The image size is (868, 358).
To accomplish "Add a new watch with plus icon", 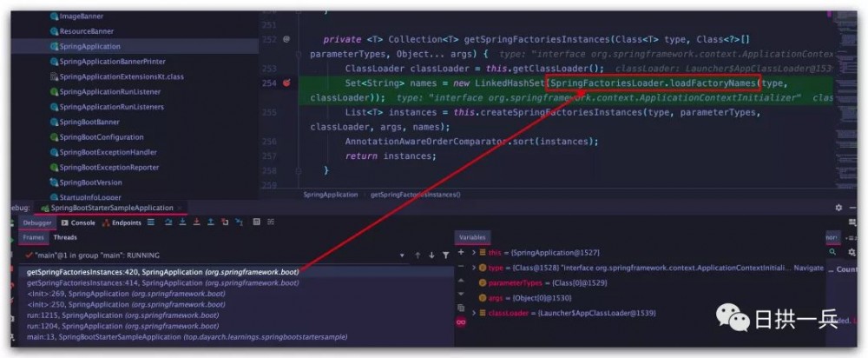I will pos(461,252).
